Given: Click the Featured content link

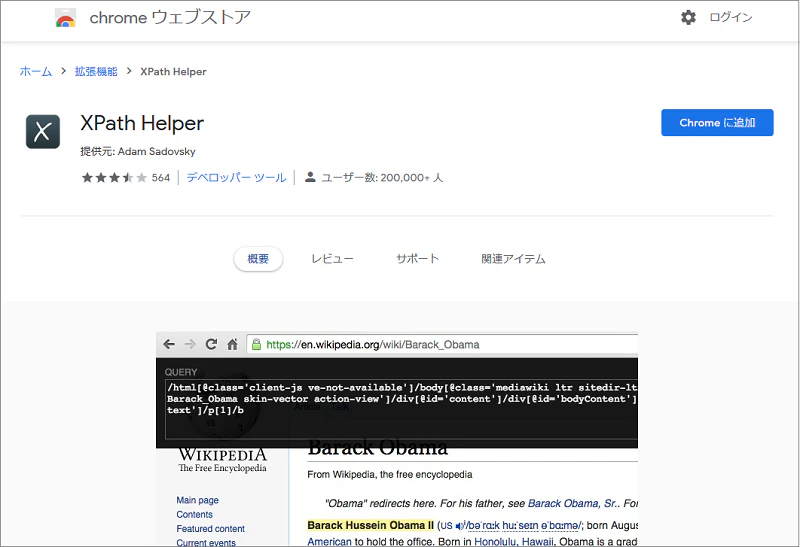Looking at the screenshot, I should tap(211, 529).
